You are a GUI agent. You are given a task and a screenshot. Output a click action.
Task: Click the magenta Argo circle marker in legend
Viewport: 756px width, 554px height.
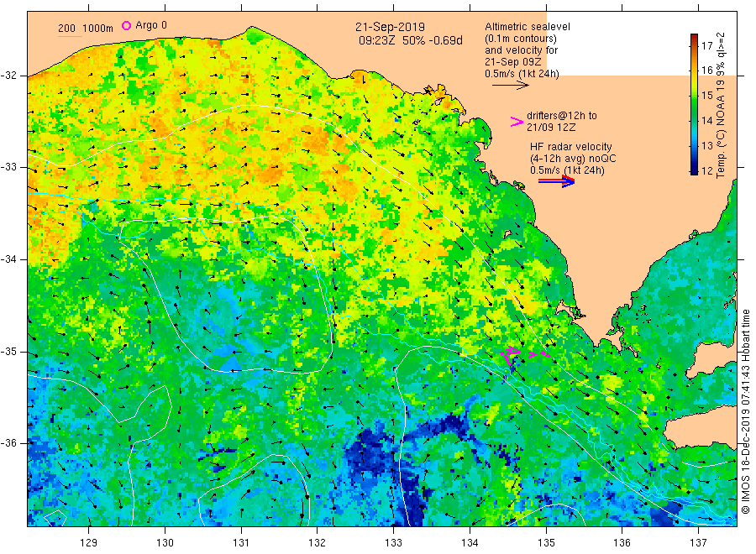pos(126,25)
